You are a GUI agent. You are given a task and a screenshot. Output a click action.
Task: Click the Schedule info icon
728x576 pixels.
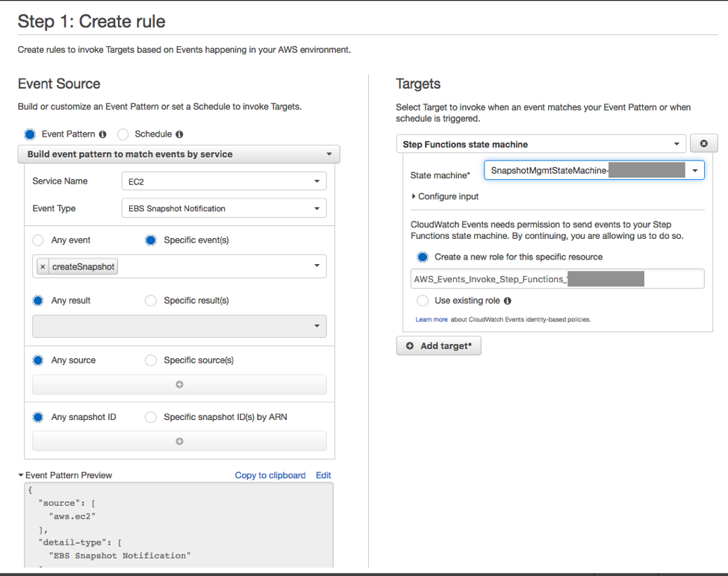click(x=179, y=134)
